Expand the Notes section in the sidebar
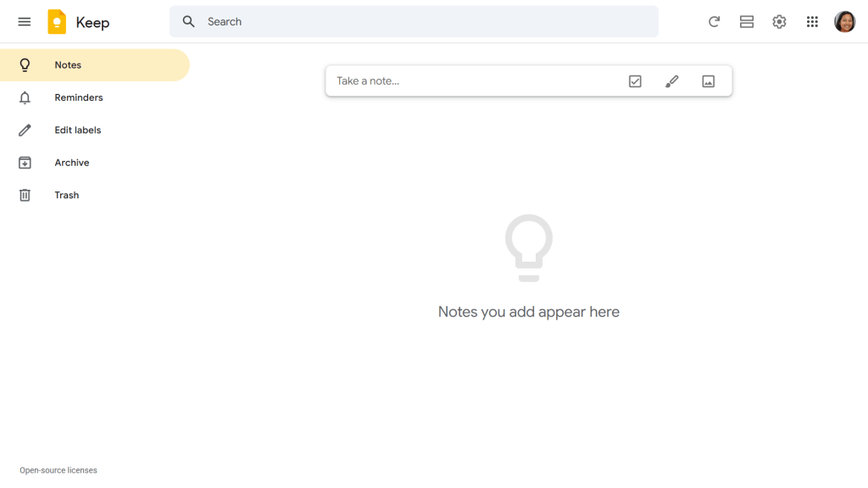The image size is (868, 488). tap(67, 64)
